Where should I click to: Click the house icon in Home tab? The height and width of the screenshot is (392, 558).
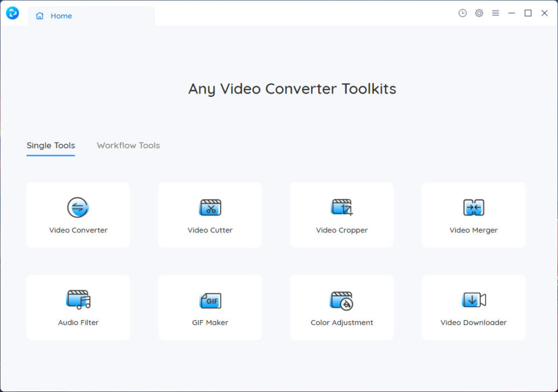pyautogui.click(x=39, y=16)
